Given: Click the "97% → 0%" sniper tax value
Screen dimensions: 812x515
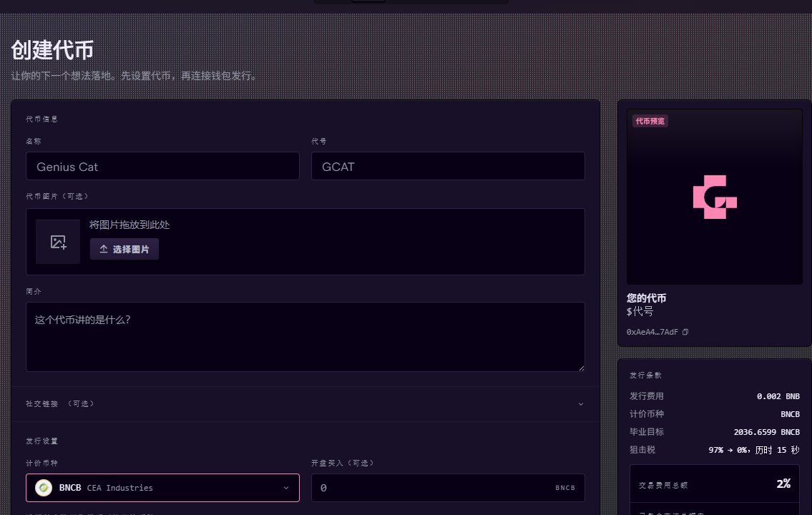Looking at the screenshot, I should [x=728, y=450].
